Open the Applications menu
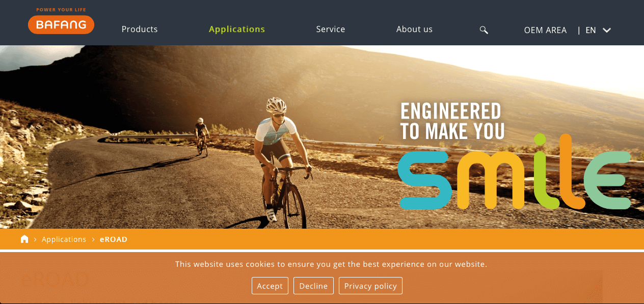 click(237, 29)
